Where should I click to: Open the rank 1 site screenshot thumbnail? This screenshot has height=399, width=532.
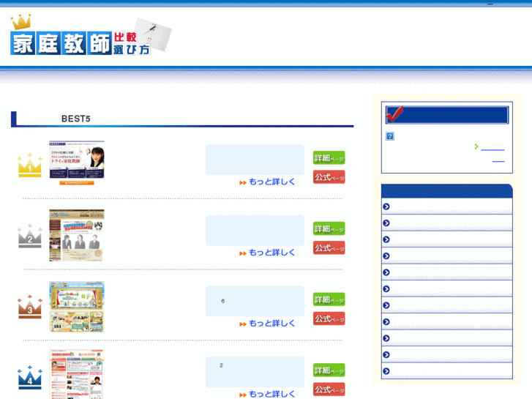77,163
